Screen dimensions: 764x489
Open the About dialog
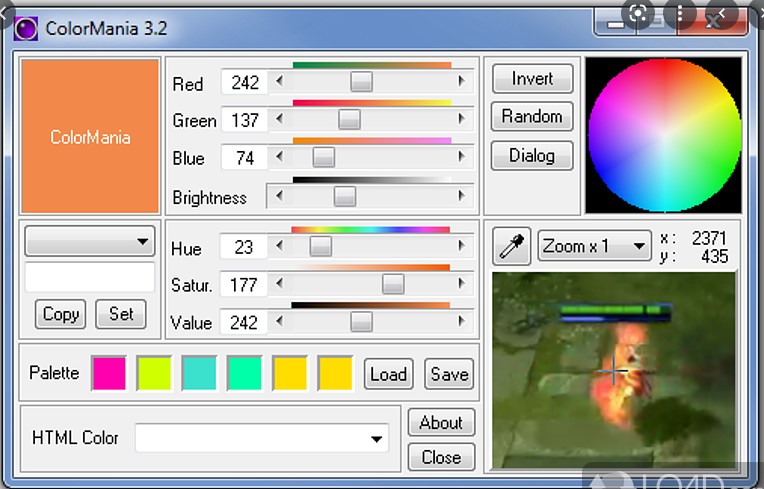tap(441, 422)
